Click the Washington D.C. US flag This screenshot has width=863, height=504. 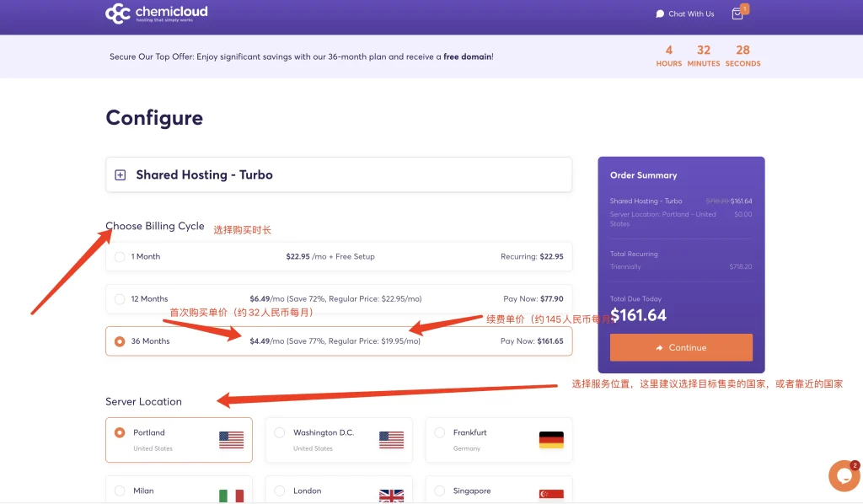(x=391, y=440)
